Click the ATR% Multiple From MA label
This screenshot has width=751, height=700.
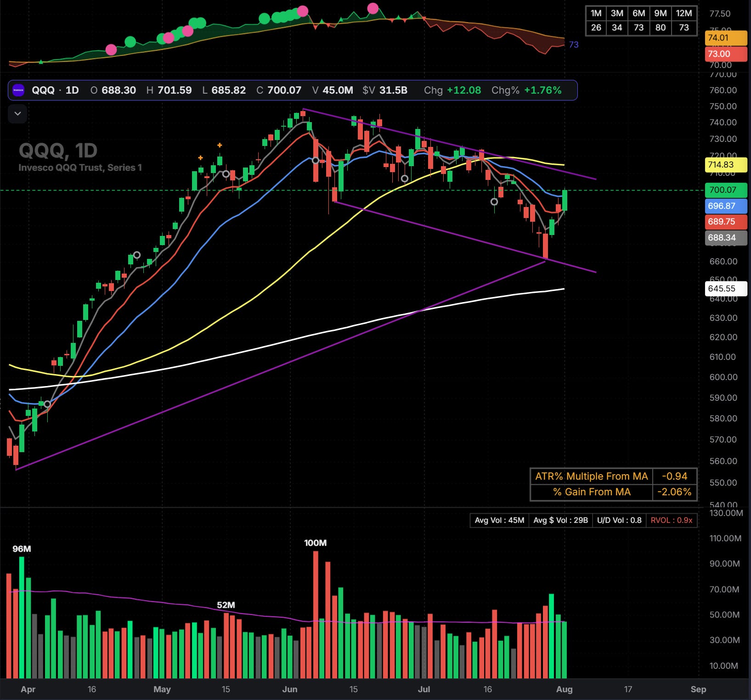point(592,476)
